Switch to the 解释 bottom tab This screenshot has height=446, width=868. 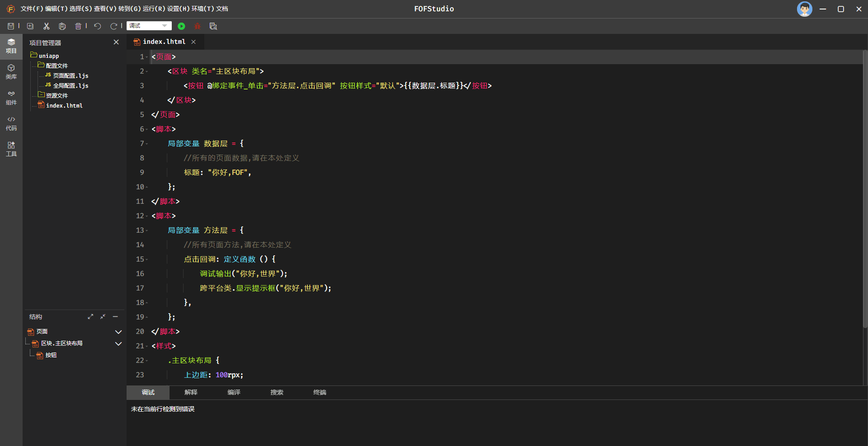[x=191, y=392]
